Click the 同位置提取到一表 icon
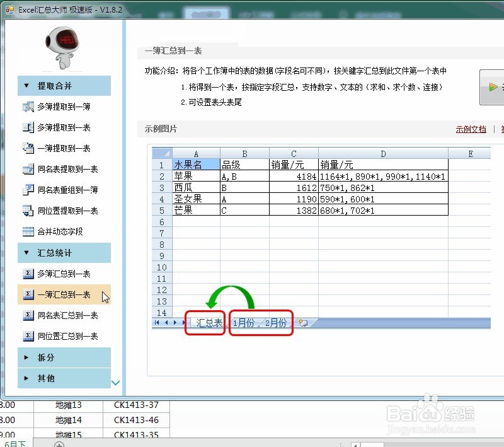This screenshot has width=504, height=447. (28, 211)
